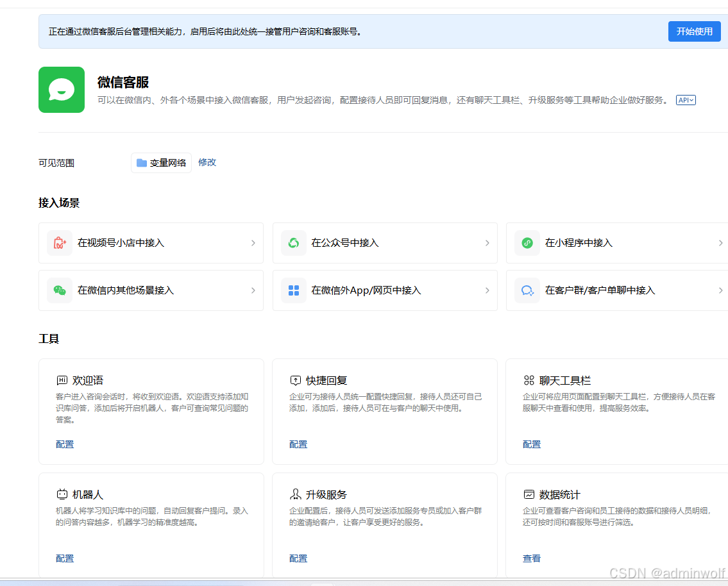Screen dimensions: 728x586
Task: Click the 聊天工具栏 four-circles icon
Action: (x=529, y=380)
